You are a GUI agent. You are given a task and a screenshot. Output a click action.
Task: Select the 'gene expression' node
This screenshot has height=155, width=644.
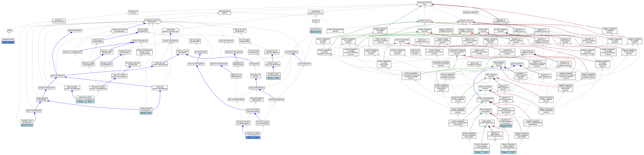[517, 64]
